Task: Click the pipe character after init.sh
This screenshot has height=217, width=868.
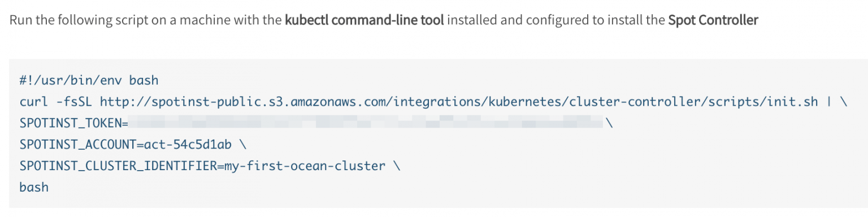Action: (829, 102)
